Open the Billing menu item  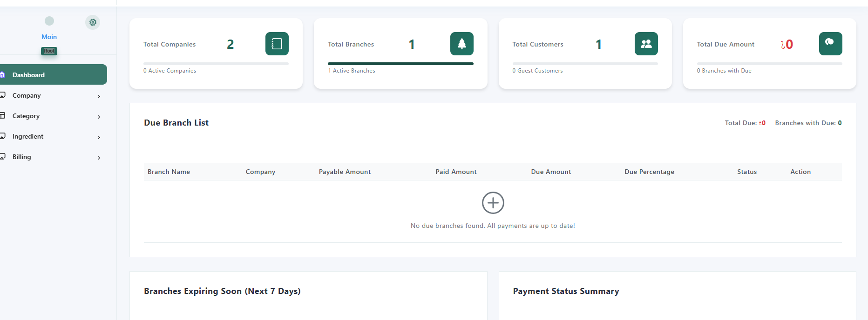click(54, 157)
